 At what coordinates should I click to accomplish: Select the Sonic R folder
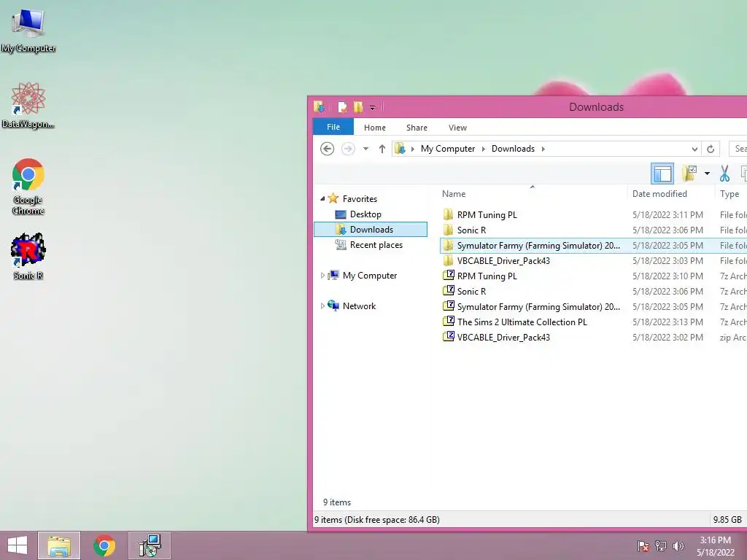tap(471, 230)
